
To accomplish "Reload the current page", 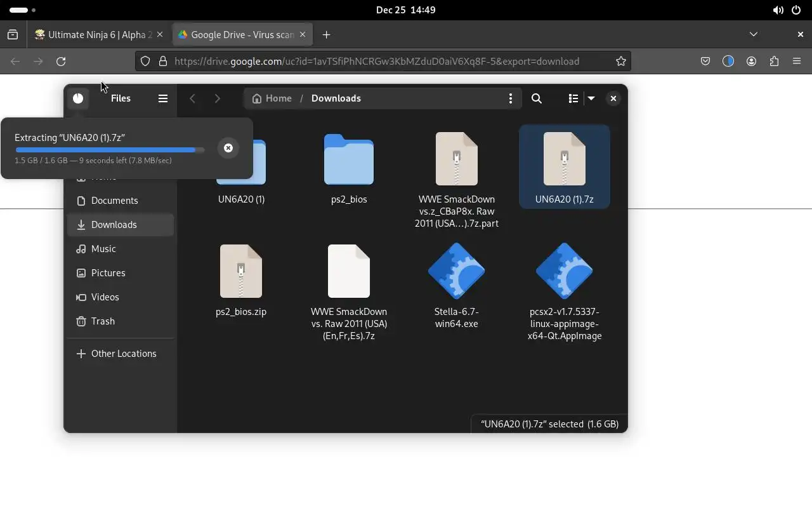I will 61,62.
